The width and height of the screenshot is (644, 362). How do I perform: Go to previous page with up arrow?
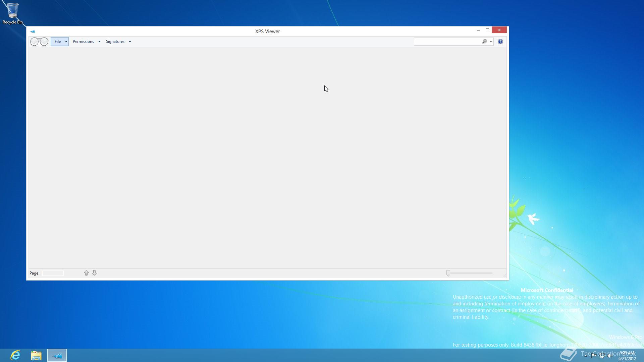86,273
